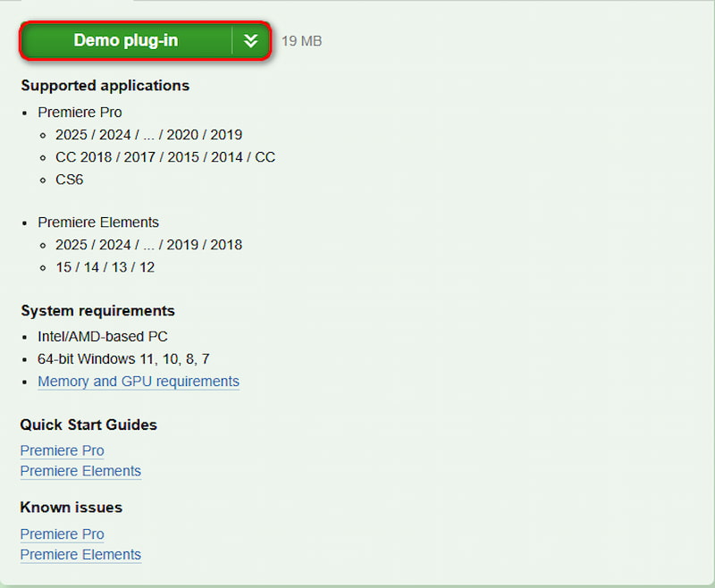Click the 19 MB file size text
The height and width of the screenshot is (588, 715).
point(301,41)
